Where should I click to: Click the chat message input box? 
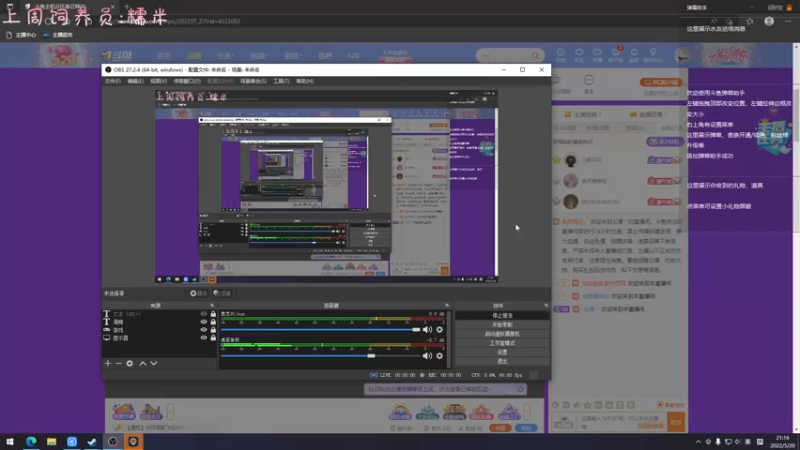point(621,421)
